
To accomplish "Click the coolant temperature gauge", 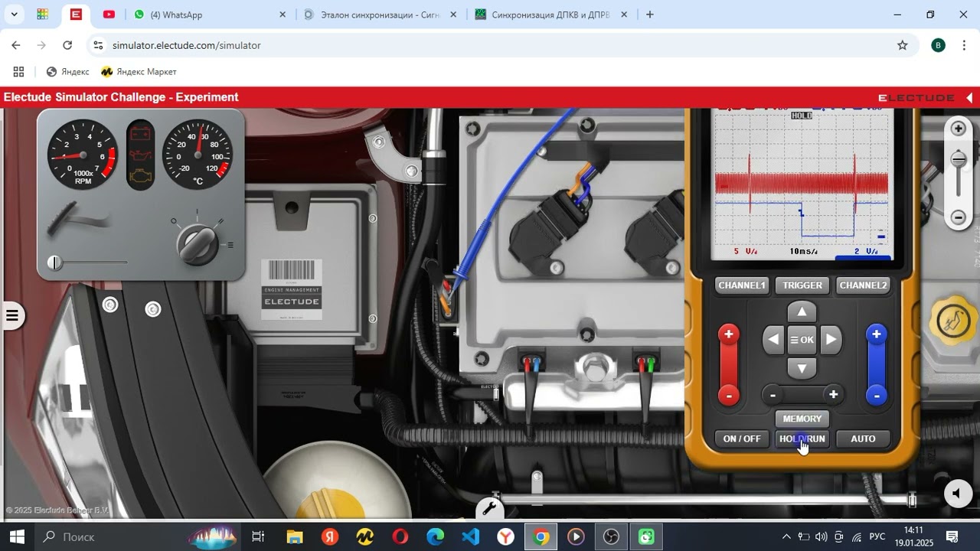I will point(198,155).
